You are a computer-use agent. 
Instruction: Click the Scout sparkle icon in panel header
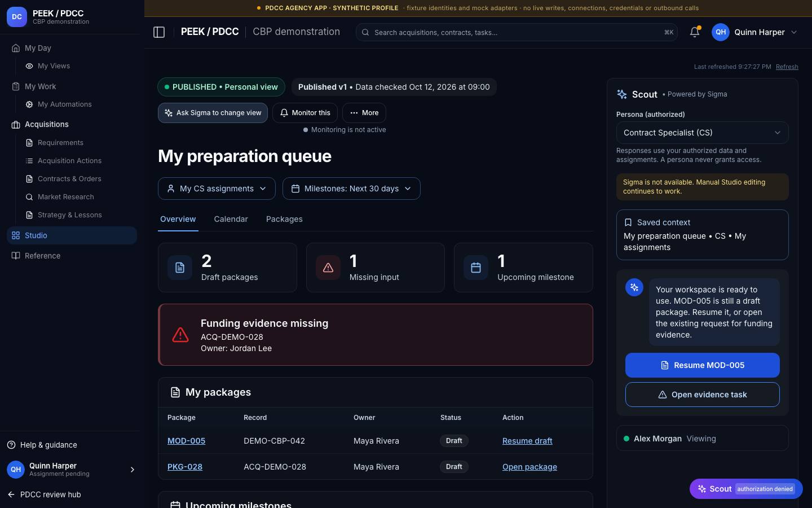pos(622,94)
